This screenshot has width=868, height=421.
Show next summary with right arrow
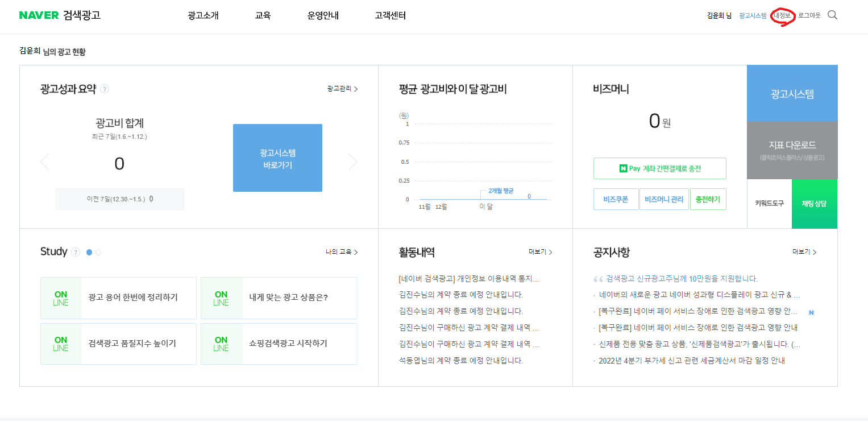353,162
